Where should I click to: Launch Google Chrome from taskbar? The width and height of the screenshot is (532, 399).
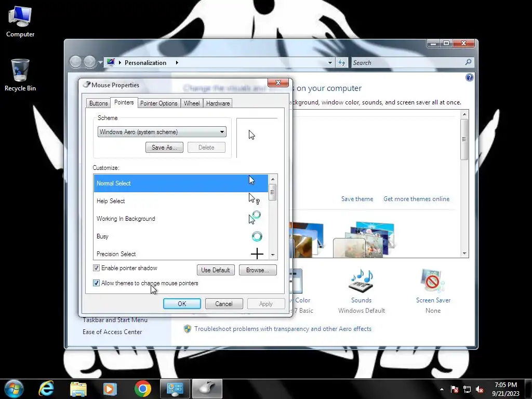coord(142,389)
